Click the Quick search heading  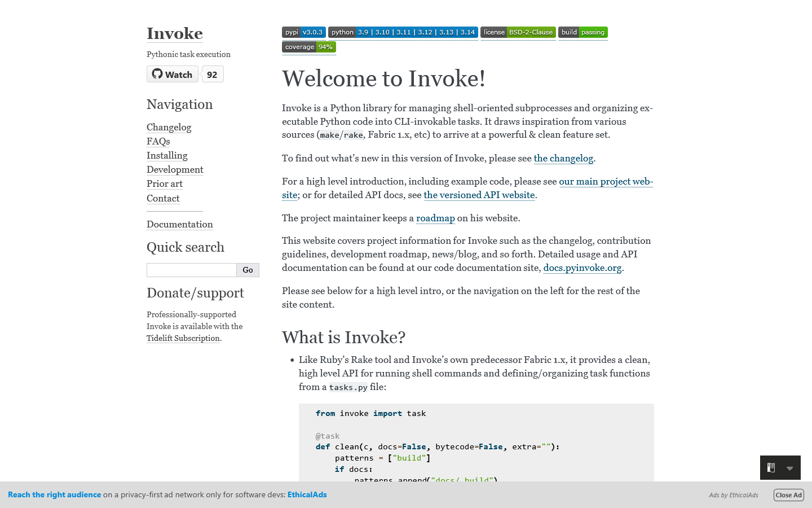186,247
